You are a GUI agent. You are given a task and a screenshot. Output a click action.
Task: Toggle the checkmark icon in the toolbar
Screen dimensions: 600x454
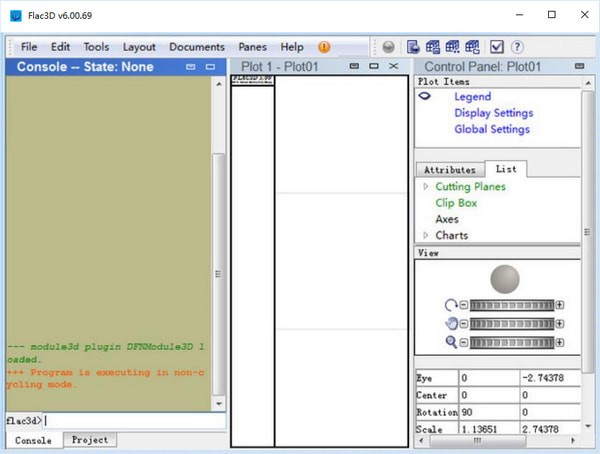click(x=497, y=47)
